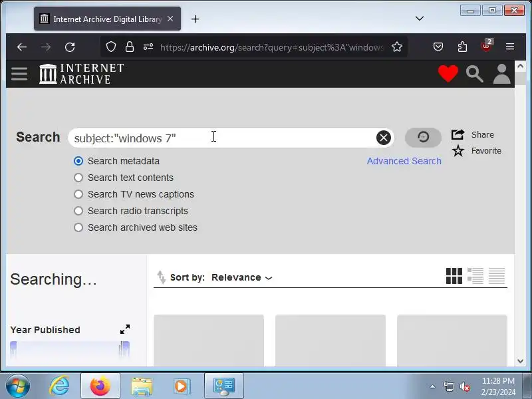Open muted volume tray icon

464,386
